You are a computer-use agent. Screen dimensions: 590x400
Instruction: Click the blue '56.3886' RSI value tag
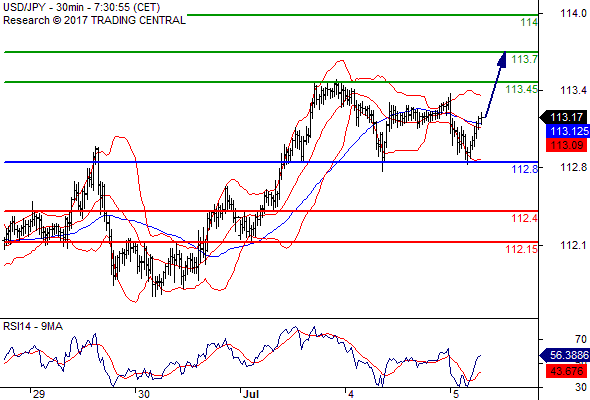pos(565,355)
